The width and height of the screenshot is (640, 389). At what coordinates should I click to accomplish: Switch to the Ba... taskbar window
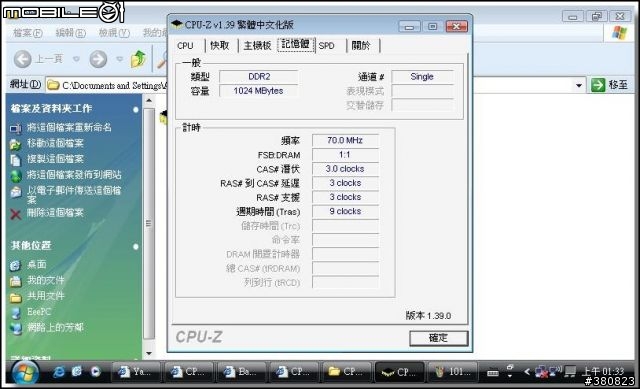(x=241, y=371)
